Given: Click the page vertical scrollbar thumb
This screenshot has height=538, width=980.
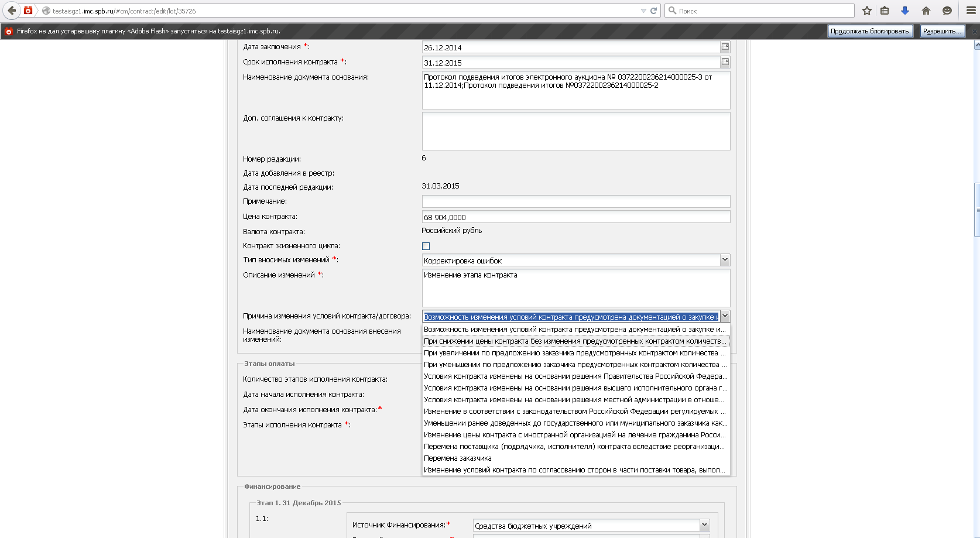Looking at the screenshot, I should (976, 210).
